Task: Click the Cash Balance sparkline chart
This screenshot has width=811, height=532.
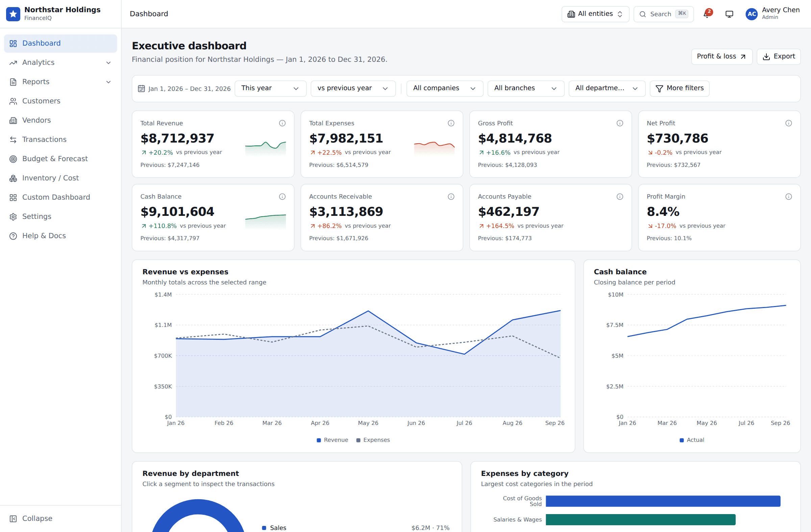Action: (x=266, y=222)
